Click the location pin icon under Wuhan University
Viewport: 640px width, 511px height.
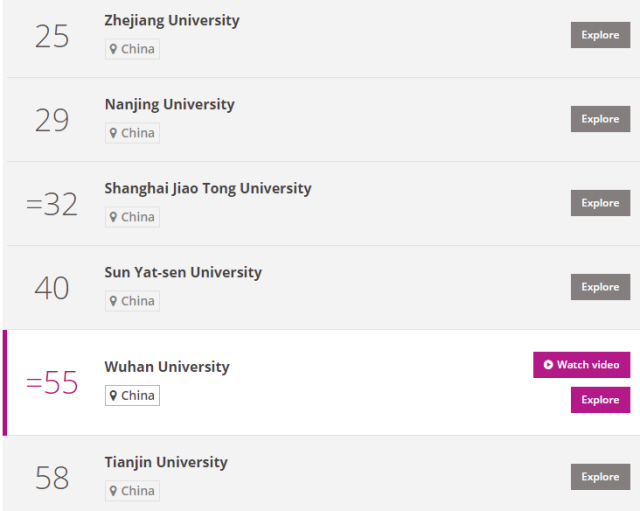click(x=114, y=396)
